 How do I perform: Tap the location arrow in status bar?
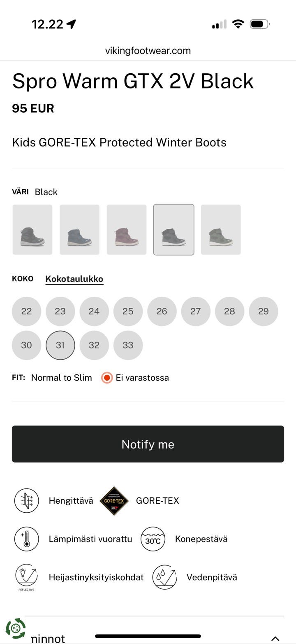coord(72,24)
